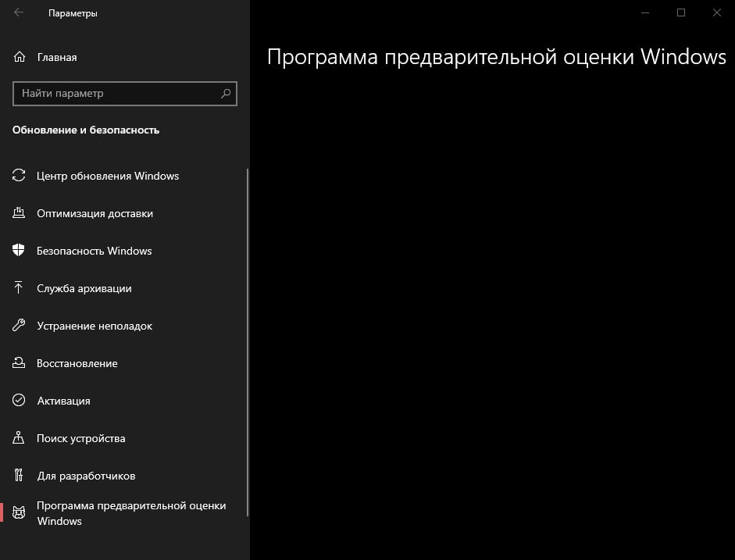The image size is (735, 560).
Task: Click the Windows Update refresh arrows icon
Action: point(19,175)
